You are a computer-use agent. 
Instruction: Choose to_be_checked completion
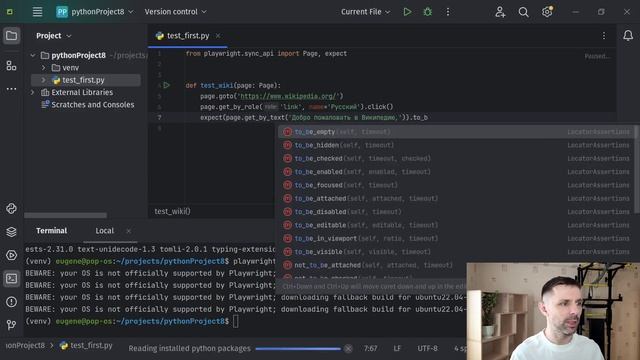pyautogui.click(x=456, y=158)
